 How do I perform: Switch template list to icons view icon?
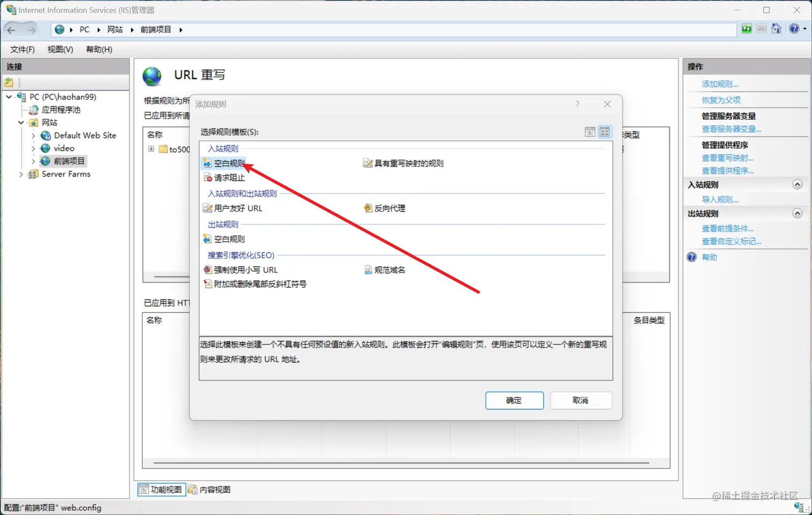(x=605, y=132)
